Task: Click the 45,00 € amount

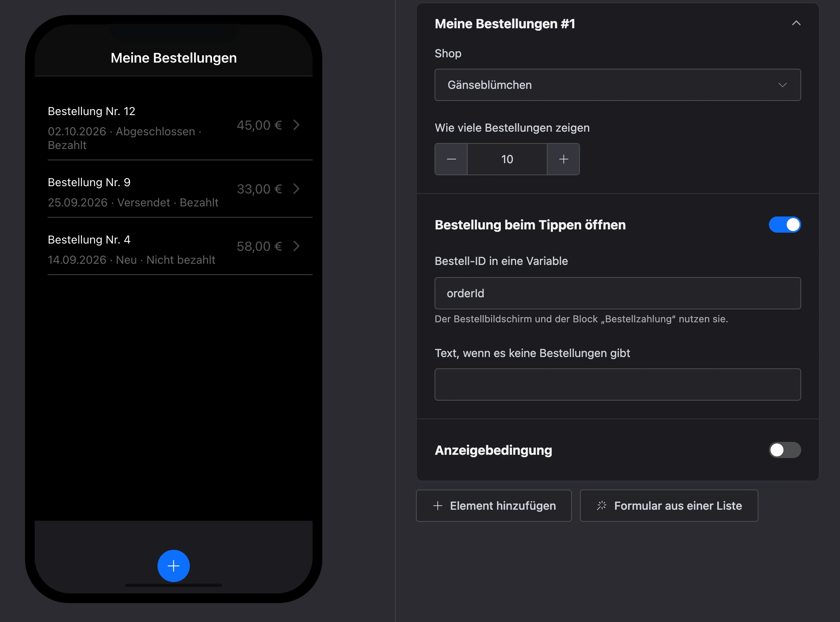Action: [x=259, y=125]
